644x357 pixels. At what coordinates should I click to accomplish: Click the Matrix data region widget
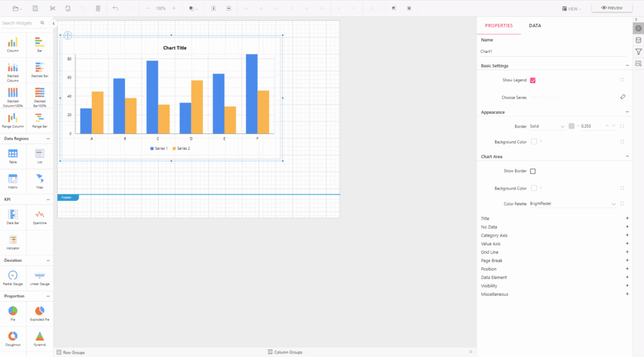point(13,180)
